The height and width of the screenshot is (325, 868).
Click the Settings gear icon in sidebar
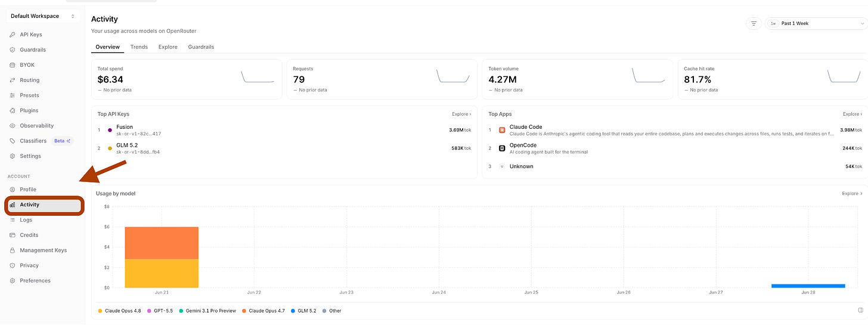click(13, 156)
